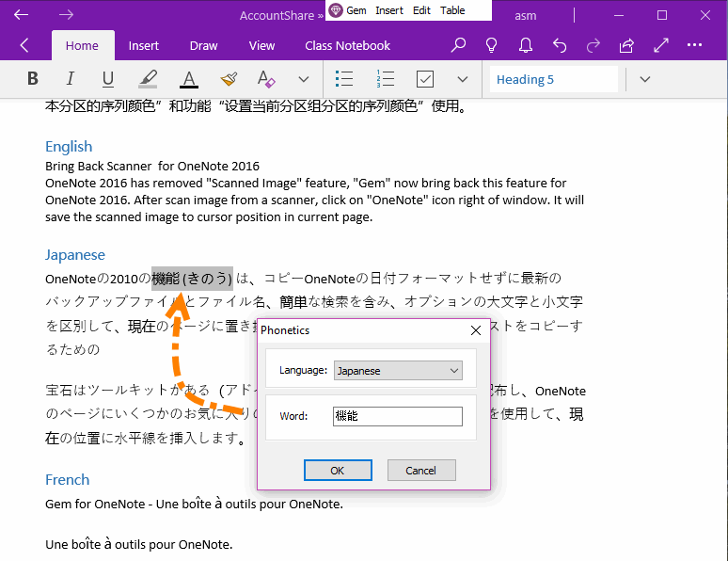Image resolution: width=728 pixels, height=561 pixels.
Task: Open the notifications bell
Action: click(526, 45)
